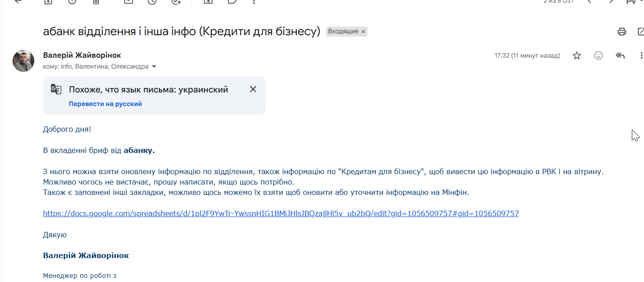Dismiss the language detection banner
The height and width of the screenshot is (282, 644).
pyautogui.click(x=253, y=89)
